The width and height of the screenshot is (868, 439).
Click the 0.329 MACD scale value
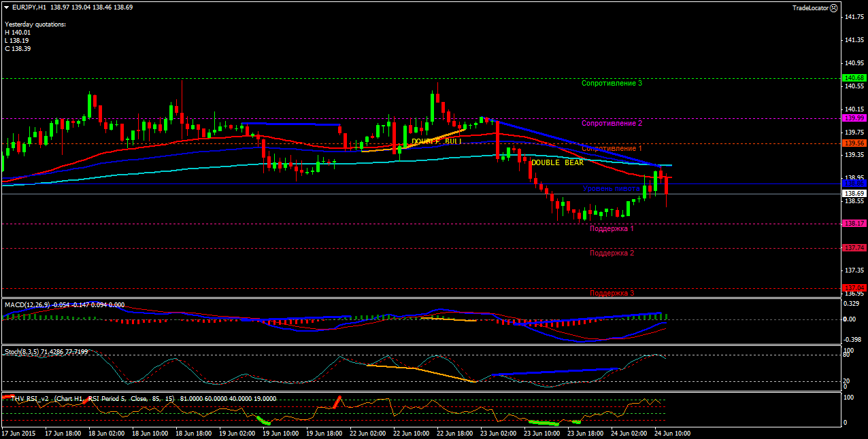point(853,304)
